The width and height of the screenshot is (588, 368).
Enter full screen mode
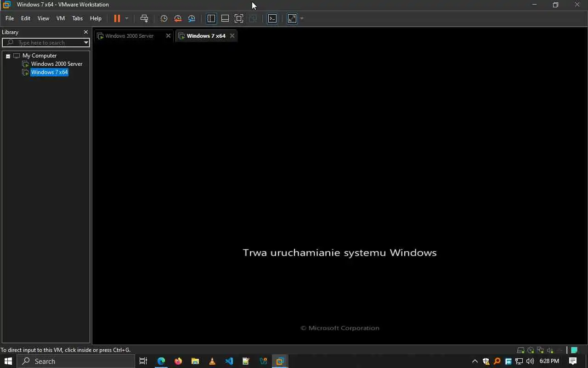click(x=239, y=18)
